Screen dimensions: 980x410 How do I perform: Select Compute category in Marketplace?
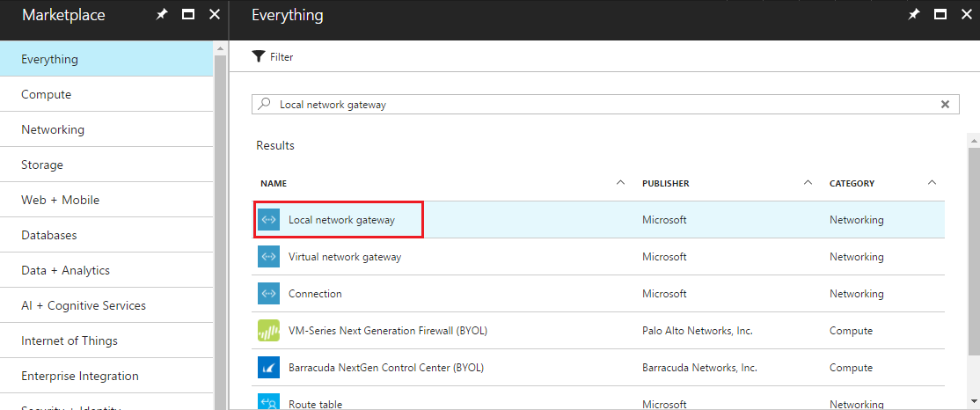coord(47,94)
